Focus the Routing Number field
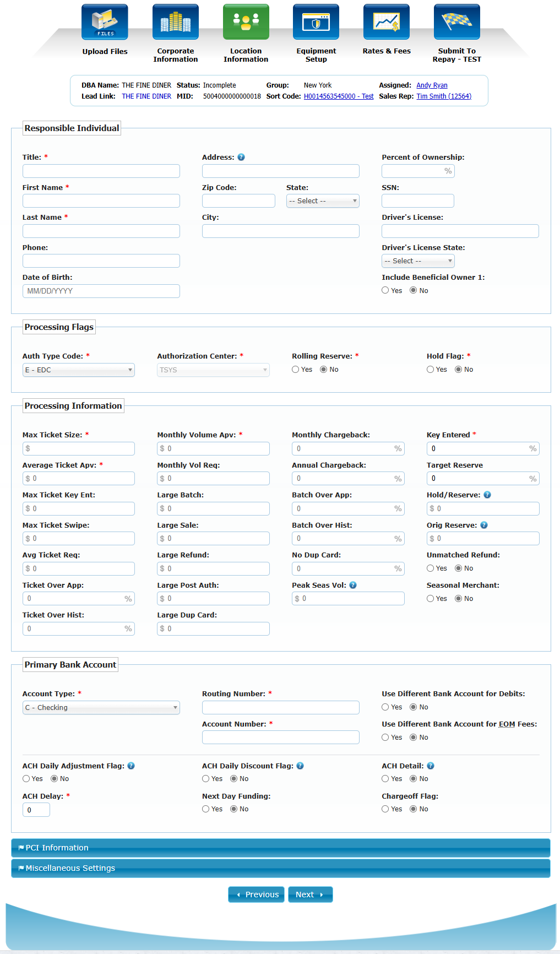The height and width of the screenshot is (954, 560). coord(281,707)
